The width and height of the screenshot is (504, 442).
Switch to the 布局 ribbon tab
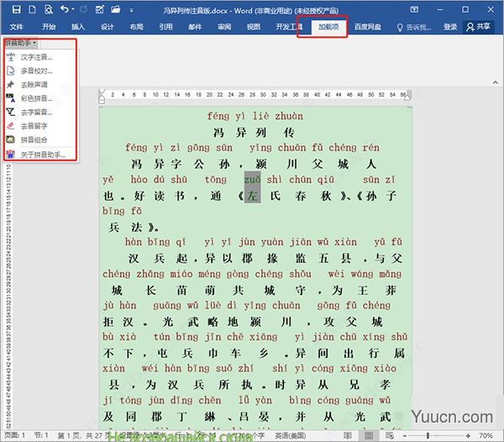136,27
